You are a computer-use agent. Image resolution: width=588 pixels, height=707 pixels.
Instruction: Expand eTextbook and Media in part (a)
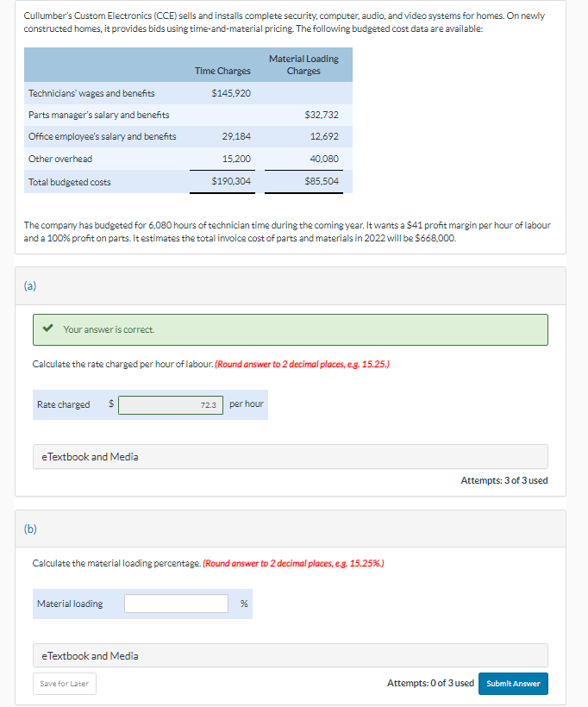tap(291, 457)
